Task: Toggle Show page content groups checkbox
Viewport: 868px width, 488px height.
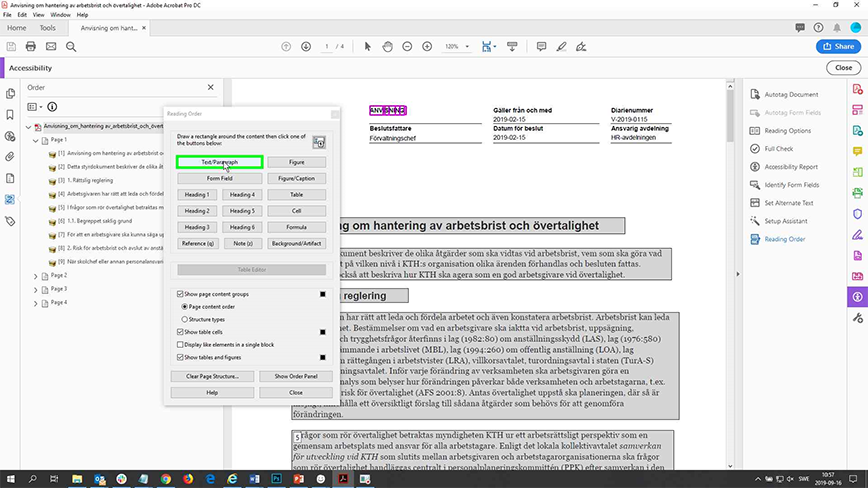Action: click(x=180, y=294)
